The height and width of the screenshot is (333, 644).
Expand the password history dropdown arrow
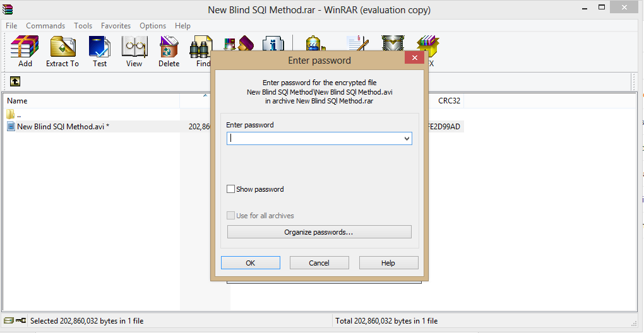click(407, 139)
